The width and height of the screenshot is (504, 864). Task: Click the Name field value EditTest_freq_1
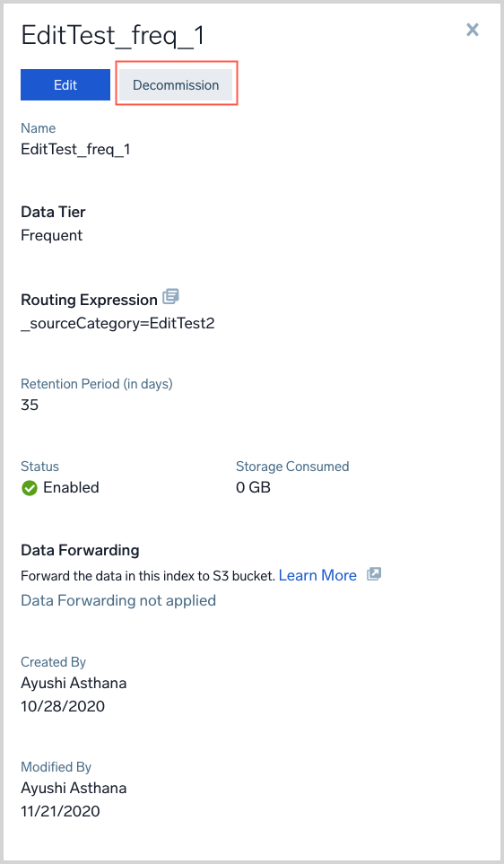(x=75, y=149)
